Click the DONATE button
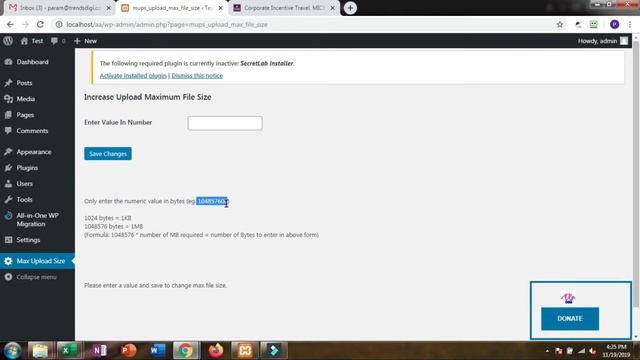The image size is (640, 360). (570, 318)
